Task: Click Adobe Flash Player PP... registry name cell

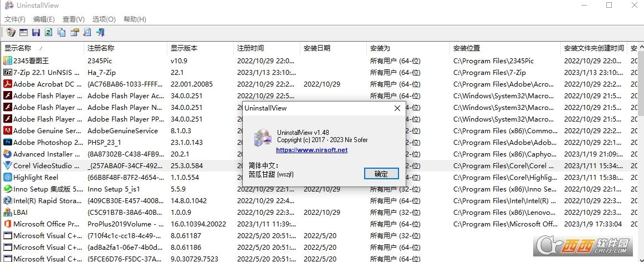Action: tap(125, 119)
